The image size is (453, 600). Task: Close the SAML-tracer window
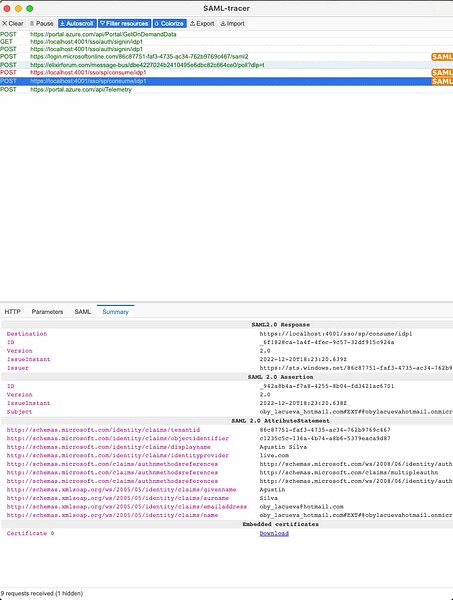point(7,8)
